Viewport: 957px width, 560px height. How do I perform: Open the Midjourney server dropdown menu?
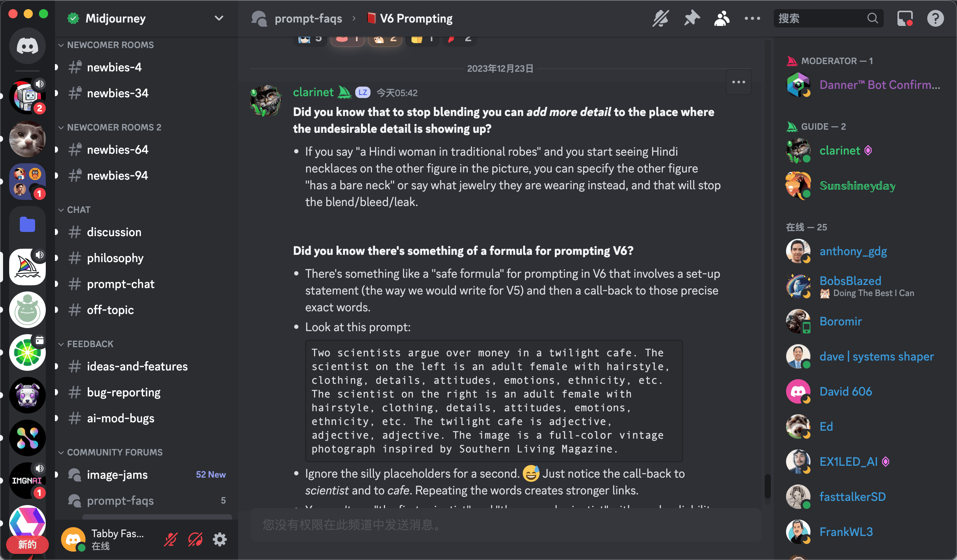(x=219, y=18)
